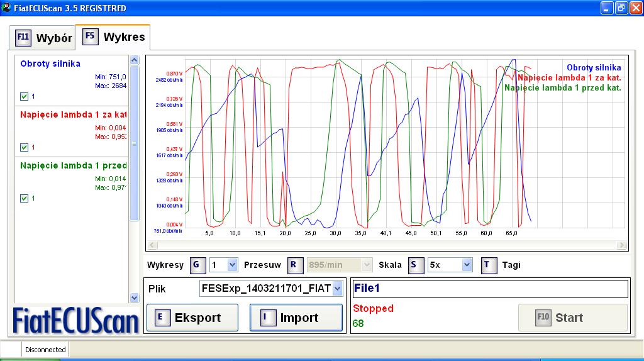Image resolution: width=644 pixels, height=361 pixels.
Task: Click the S shortcut icon beside Skala
Action: pyautogui.click(x=416, y=265)
